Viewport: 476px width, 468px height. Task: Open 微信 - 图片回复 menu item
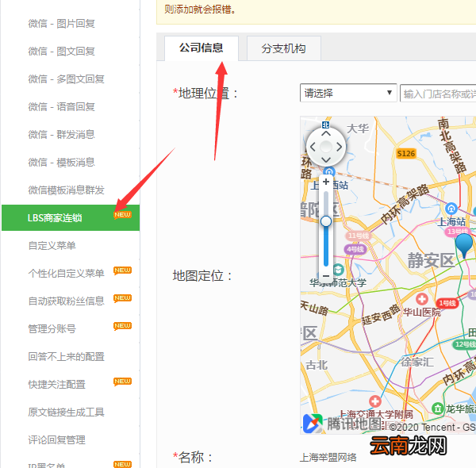click(x=62, y=23)
